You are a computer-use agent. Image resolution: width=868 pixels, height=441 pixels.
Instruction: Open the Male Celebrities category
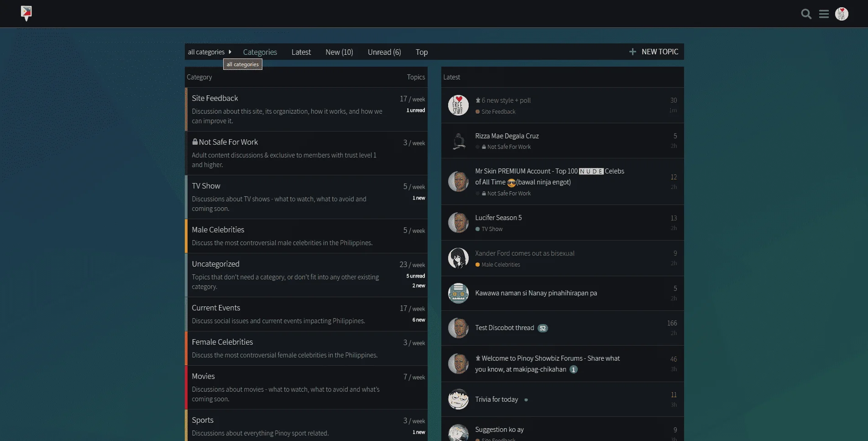[x=218, y=230]
